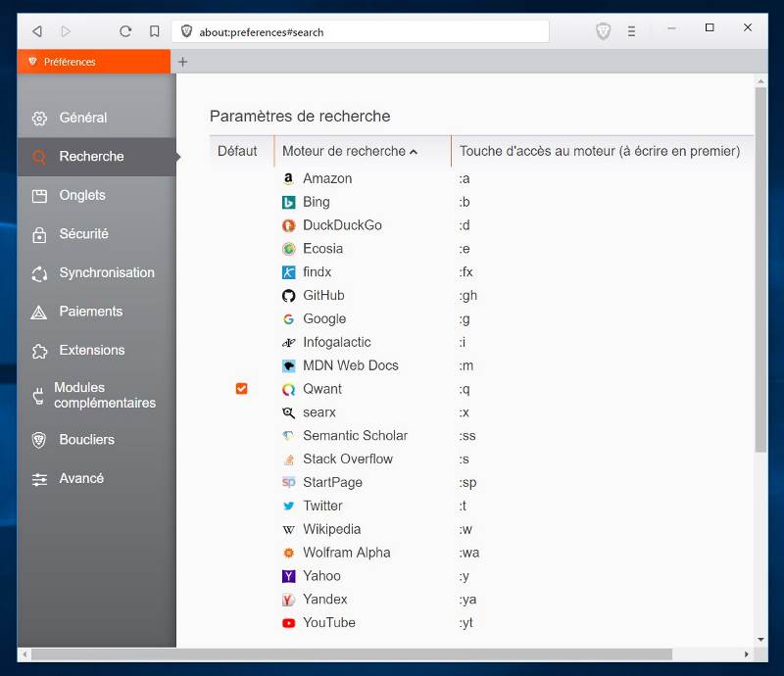Open the Paiements settings section
This screenshot has width=784, height=676.
click(x=96, y=312)
